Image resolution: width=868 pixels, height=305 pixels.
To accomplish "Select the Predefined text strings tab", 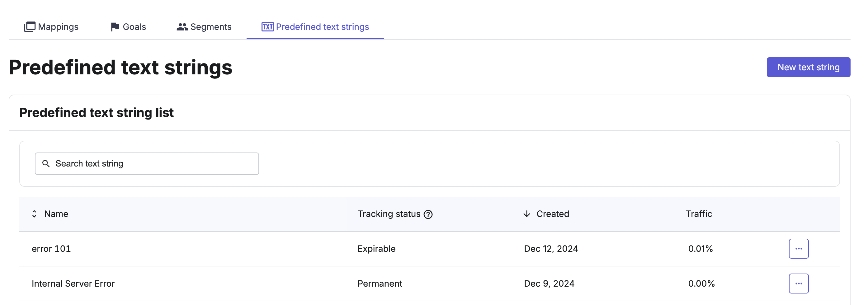I will tap(322, 27).
